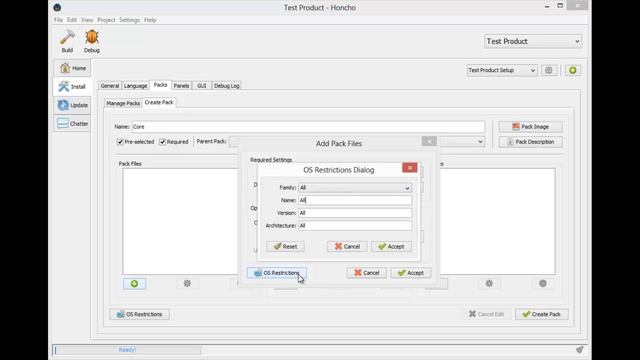The width and height of the screenshot is (640, 360).
Task: Open the Update sidebar section
Action: pyautogui.click(x=72, y=105)
